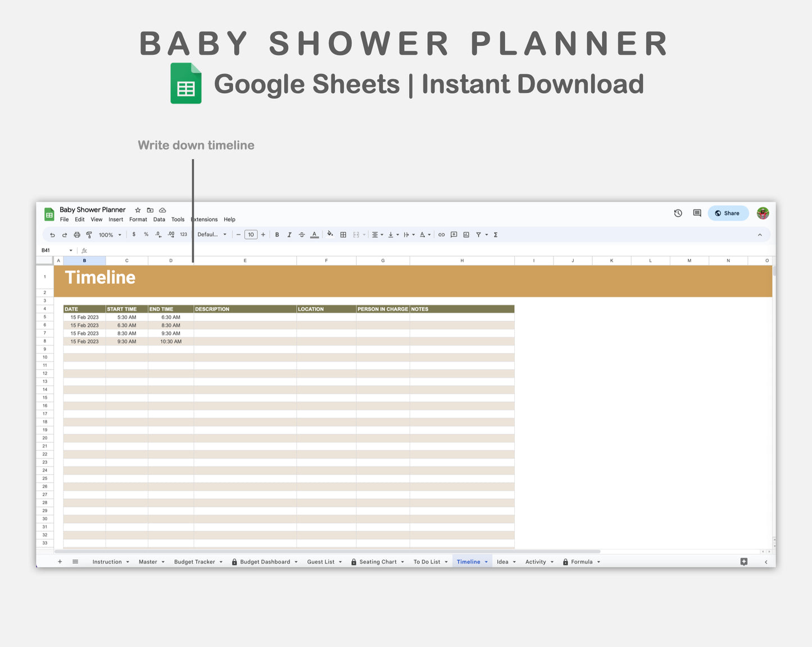The image size is (812, 647).
Task: Select the Print icon in the toolbar
Action: pos(76,234)
